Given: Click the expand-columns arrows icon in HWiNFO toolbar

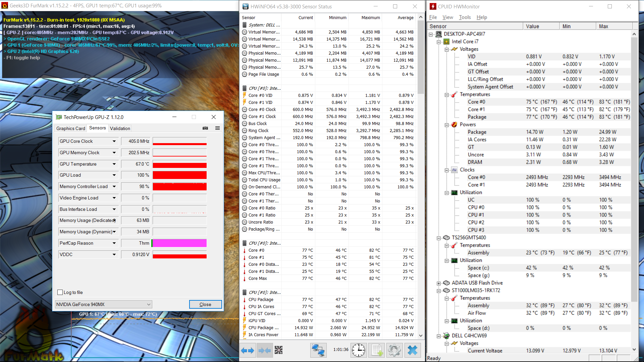Looking at the screenshot, I should (x=248, y=351).
